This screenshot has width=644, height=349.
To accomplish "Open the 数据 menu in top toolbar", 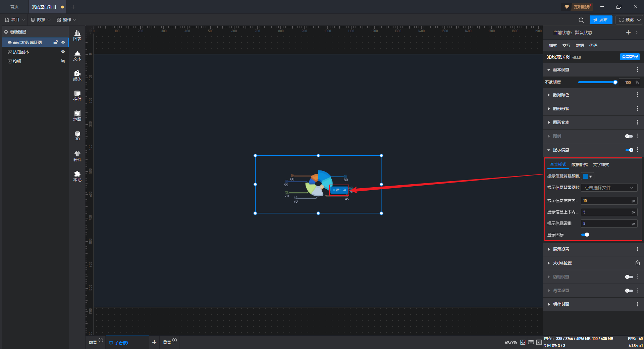I will 41,20.
